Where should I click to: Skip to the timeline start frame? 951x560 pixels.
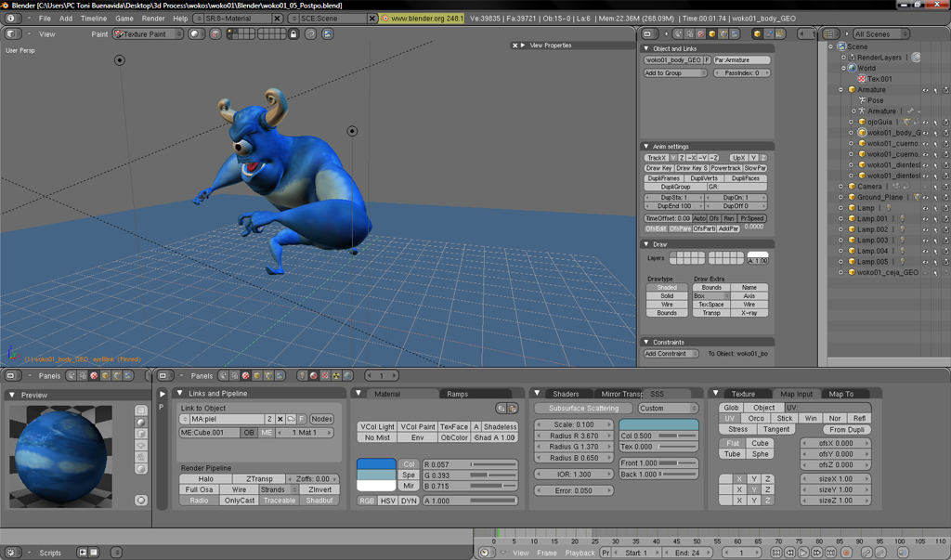coord(775,553)
